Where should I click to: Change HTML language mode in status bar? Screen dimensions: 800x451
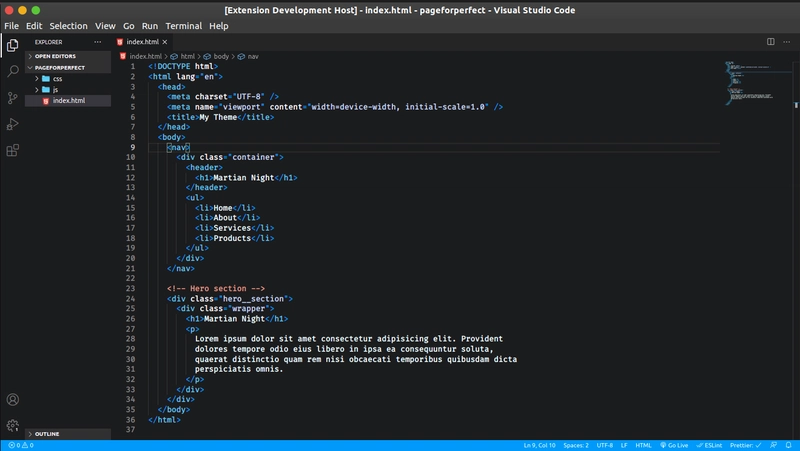(643, 445)
